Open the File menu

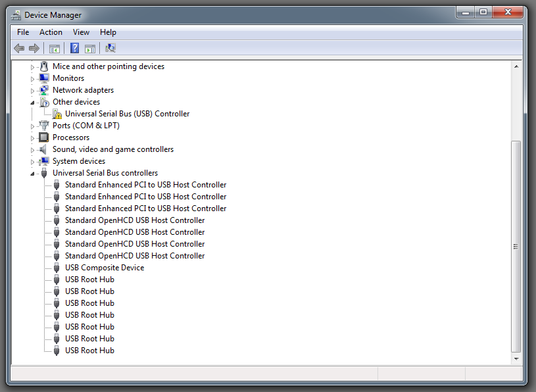coord(23,32)
